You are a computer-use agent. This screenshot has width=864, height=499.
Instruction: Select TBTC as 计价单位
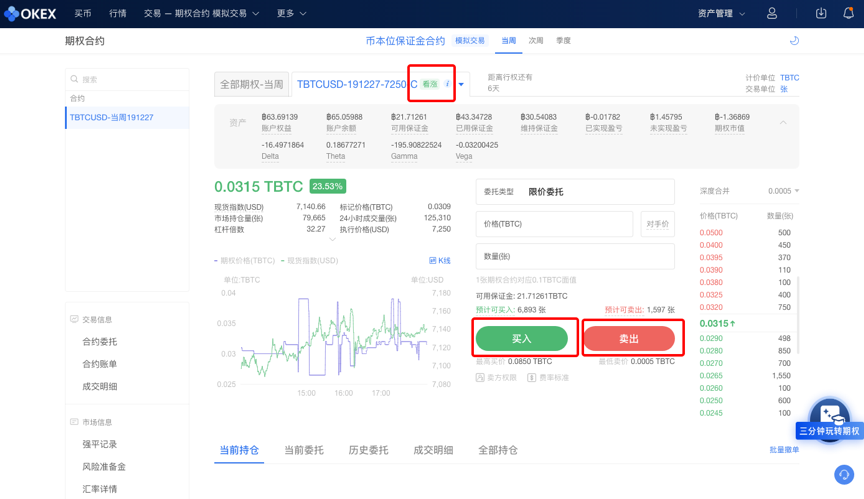790,78
